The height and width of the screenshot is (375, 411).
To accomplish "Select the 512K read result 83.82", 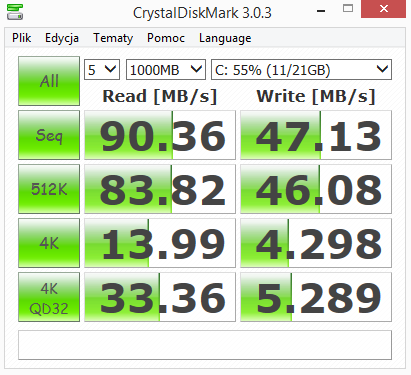I will [x=160, y=189].
